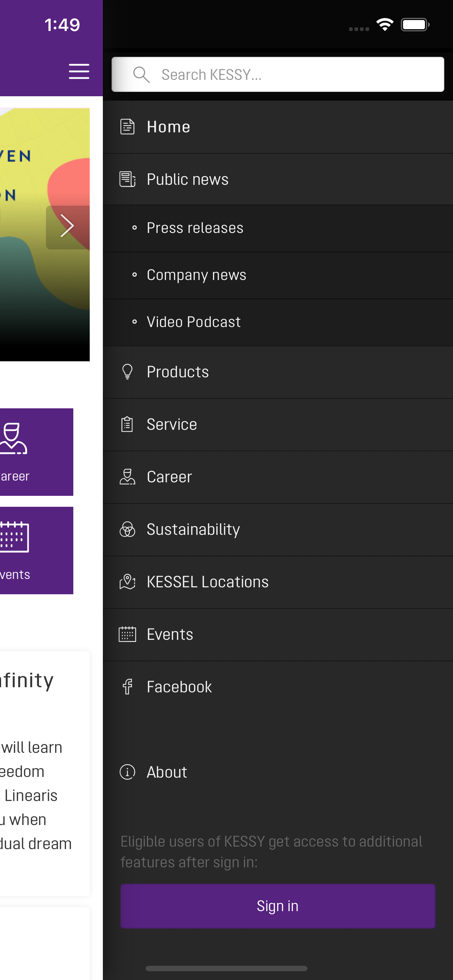Screen dimensions: 453x980
Task: Open the Video Podcast submenu item
Action: tap(278, 322)
